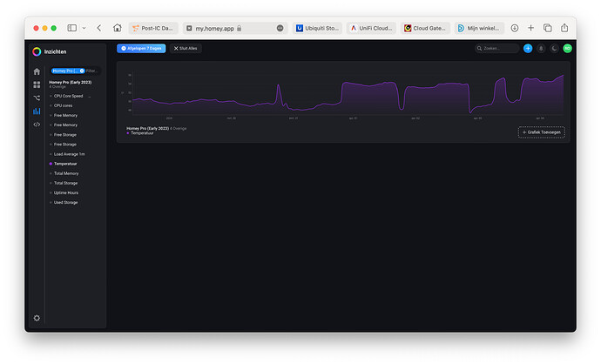Click the blue plus add button
The height and width of the screenshot is (364, 601).
pyautogui.click(x=528, y=48)
